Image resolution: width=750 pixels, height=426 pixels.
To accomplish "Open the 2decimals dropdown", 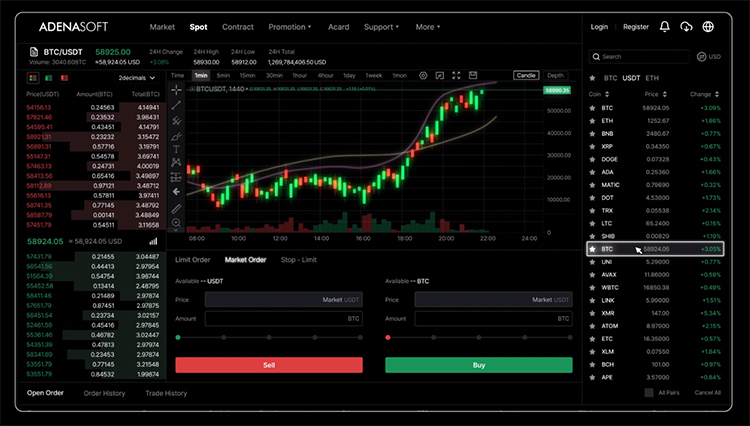I will 137,77.
